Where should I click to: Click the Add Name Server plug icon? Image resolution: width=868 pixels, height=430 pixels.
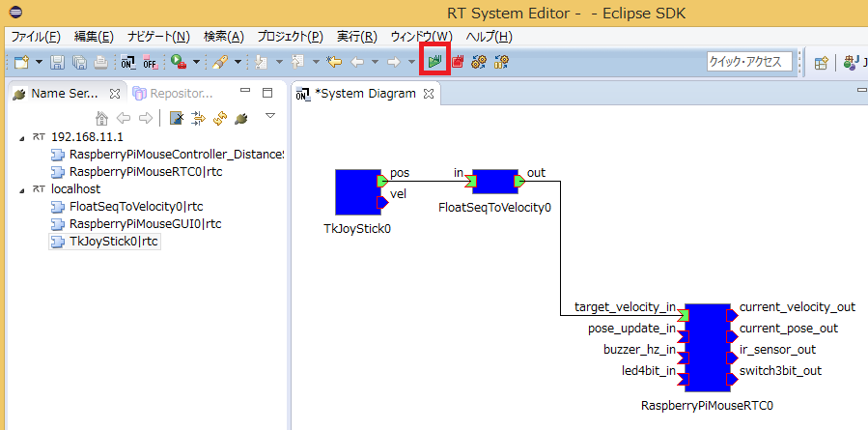tap(240, 118)
